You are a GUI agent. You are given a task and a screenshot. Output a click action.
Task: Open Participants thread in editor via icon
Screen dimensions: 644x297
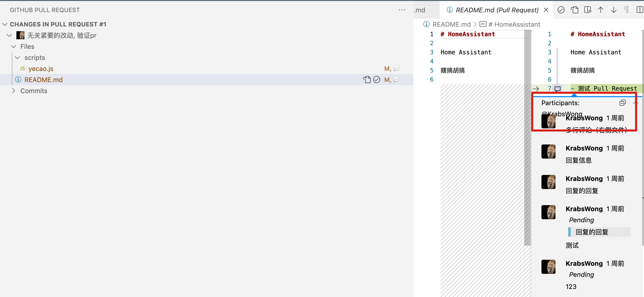click(623, 103)
